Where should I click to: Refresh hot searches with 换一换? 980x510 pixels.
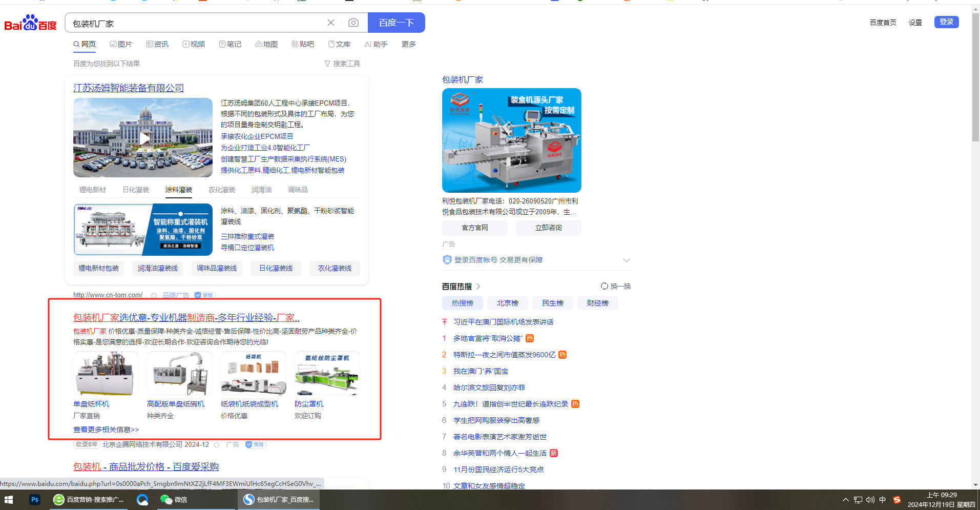[616, 286]
